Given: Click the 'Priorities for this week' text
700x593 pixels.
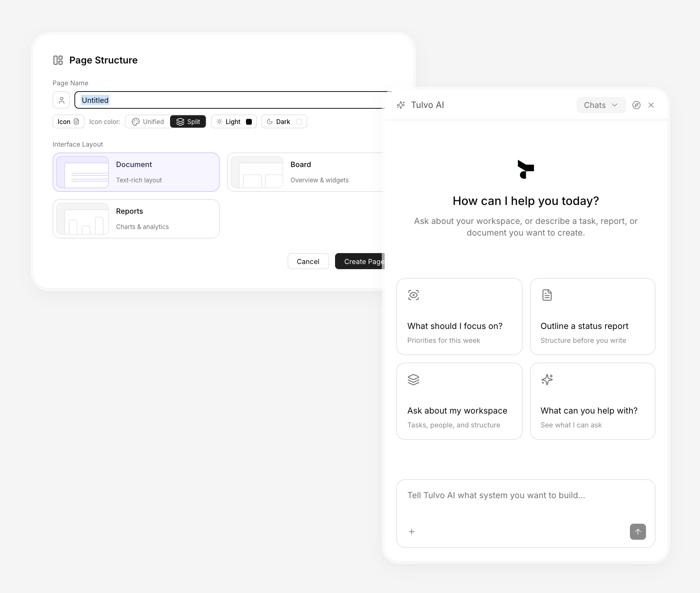Looking at the screenshot, I should [x=443, y=340].
